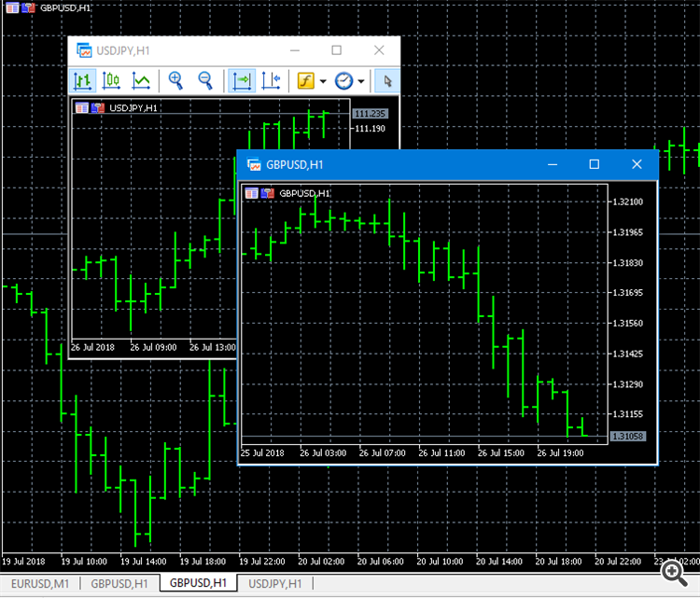Click time label 26 Jul 2018 in USDJPY chart
Image resolution: width=700 pixels, height=598 pixels.
click(92, 347)
